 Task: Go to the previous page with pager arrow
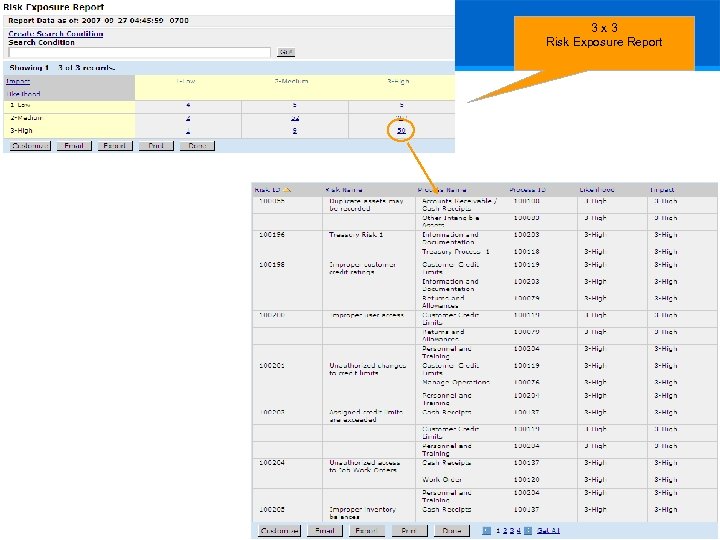[487, 531]
